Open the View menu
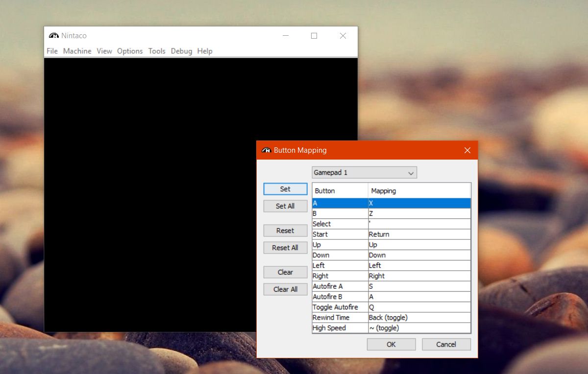This screenshot has height=374, width=588. point(104,51)
